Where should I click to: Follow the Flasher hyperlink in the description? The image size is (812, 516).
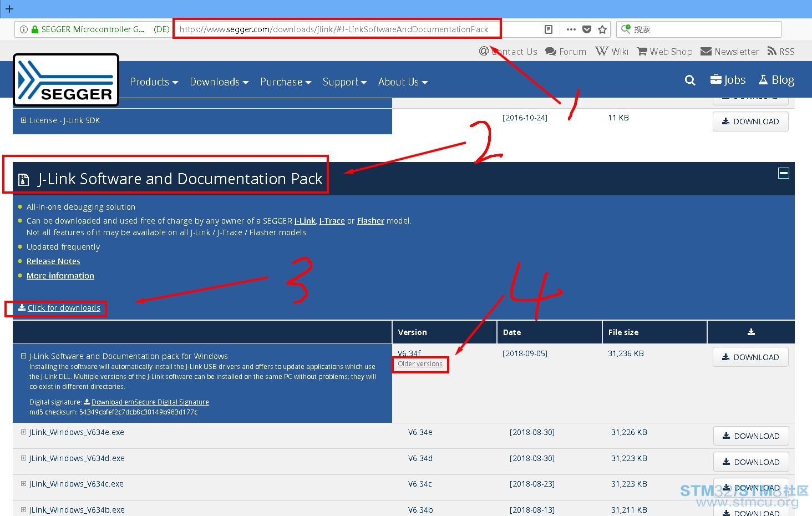pos(371,221)
